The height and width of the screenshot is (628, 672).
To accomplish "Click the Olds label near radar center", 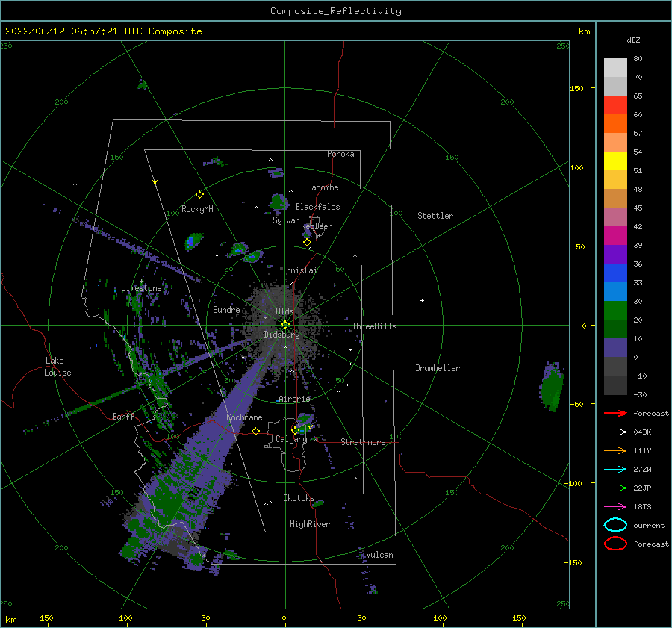I will coord(284,311).
